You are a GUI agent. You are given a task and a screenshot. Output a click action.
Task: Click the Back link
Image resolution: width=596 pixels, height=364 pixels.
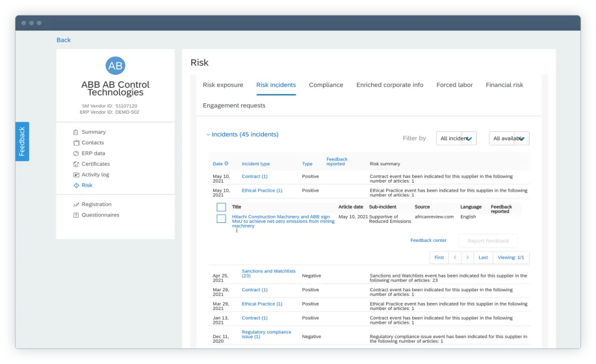64,40
